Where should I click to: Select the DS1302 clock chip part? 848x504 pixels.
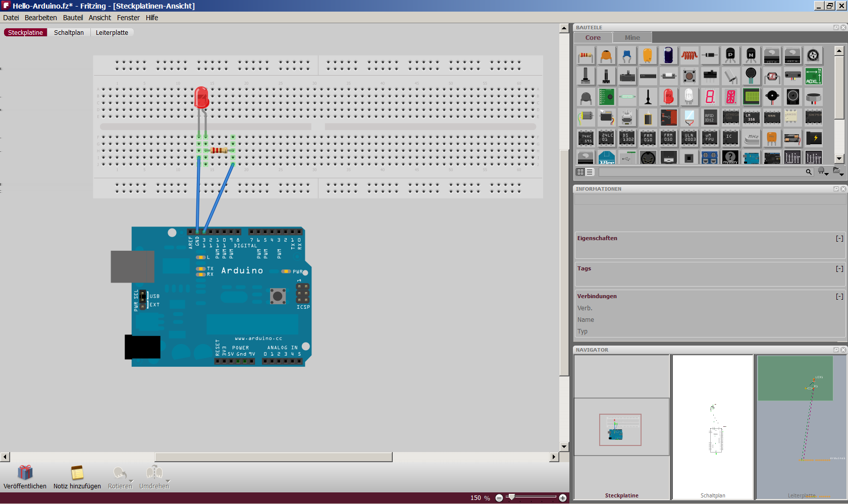click(627, 138)
